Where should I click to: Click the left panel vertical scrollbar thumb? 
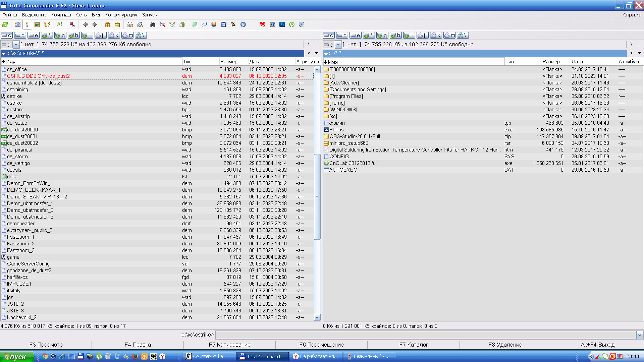317,197
